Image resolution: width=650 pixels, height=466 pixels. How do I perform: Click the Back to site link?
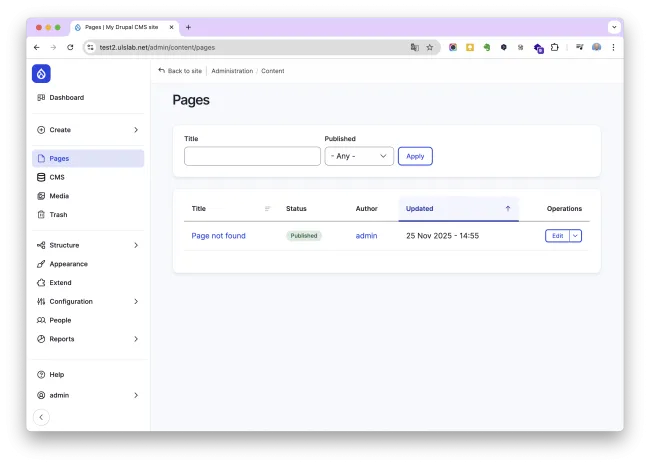pyautogui.click(x=180, y=71)
